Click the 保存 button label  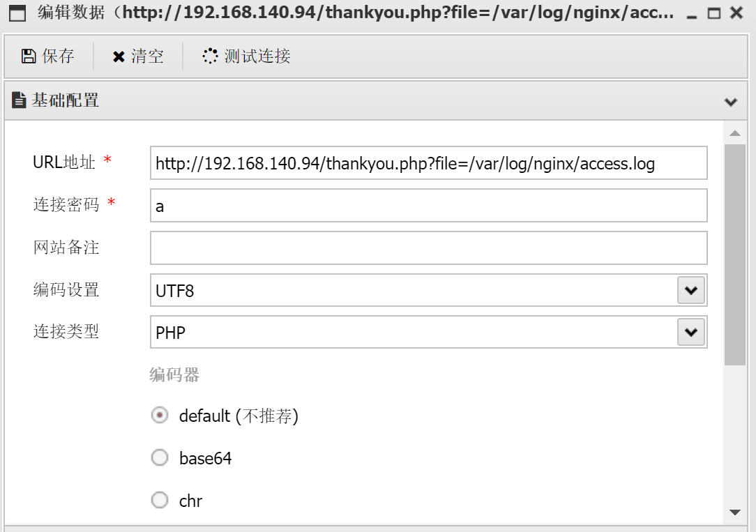(58, 56)
